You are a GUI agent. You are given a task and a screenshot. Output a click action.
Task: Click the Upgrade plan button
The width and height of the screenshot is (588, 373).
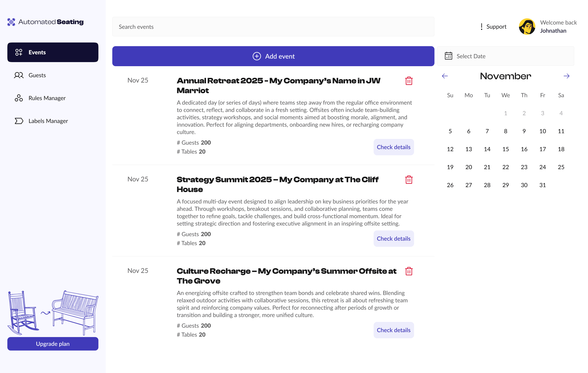[x=53, y=344]
